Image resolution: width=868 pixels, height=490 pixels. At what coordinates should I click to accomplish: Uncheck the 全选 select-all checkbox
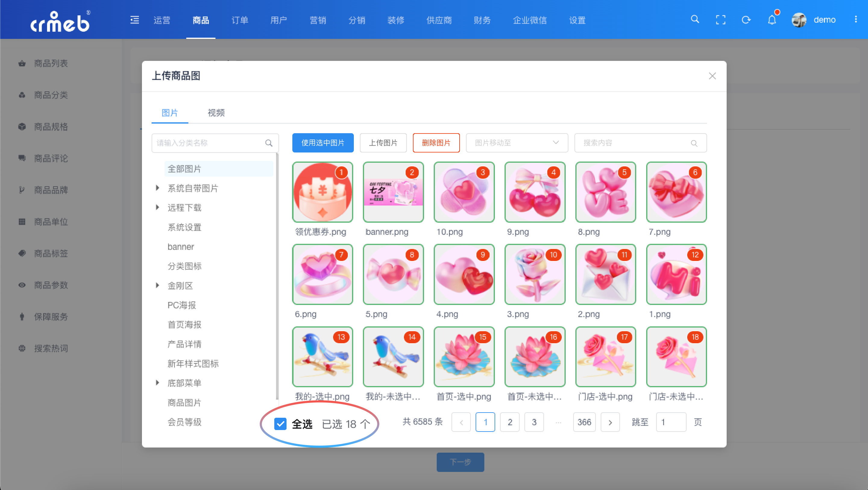(x=280, y=424)
